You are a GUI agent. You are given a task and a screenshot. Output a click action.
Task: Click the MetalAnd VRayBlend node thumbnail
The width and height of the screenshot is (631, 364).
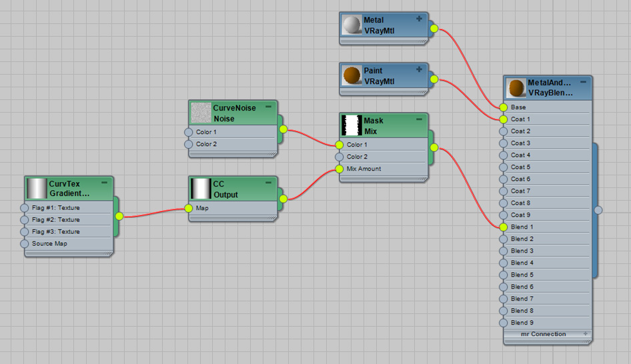click(x=516, y=88)
